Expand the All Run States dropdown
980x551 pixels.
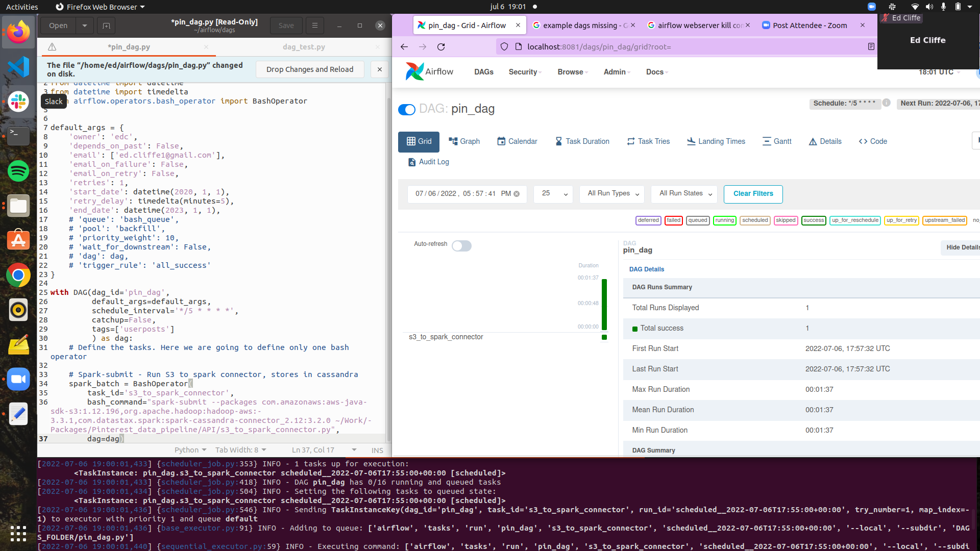685,194
